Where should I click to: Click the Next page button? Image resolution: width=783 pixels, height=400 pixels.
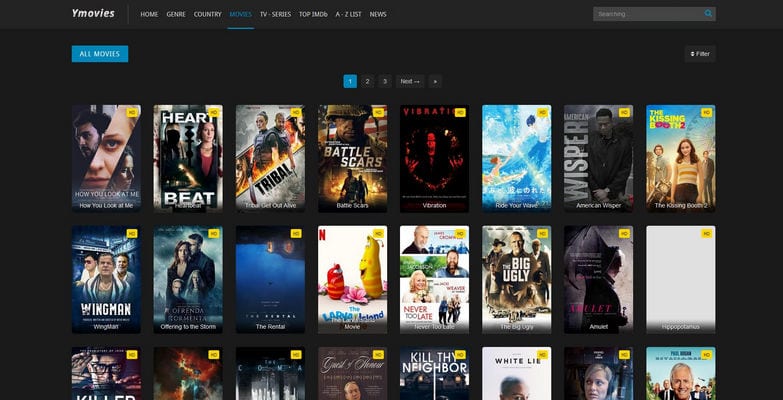pos(410,81)
